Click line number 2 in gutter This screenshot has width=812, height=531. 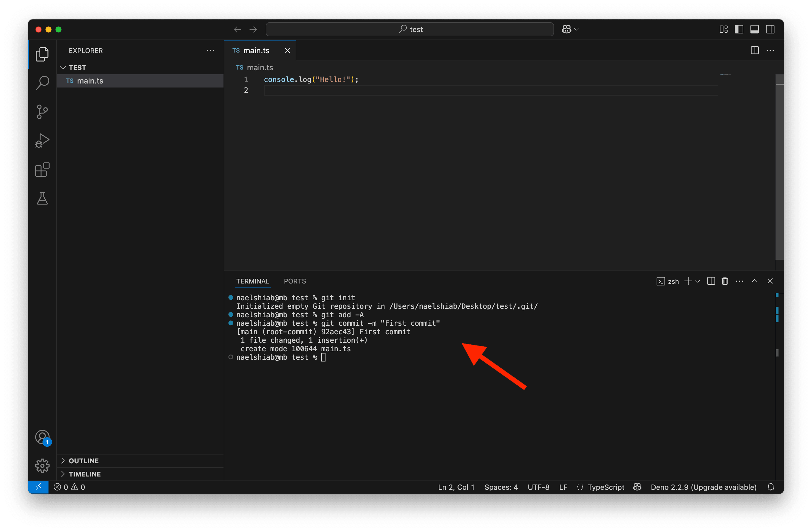point(246,90)
